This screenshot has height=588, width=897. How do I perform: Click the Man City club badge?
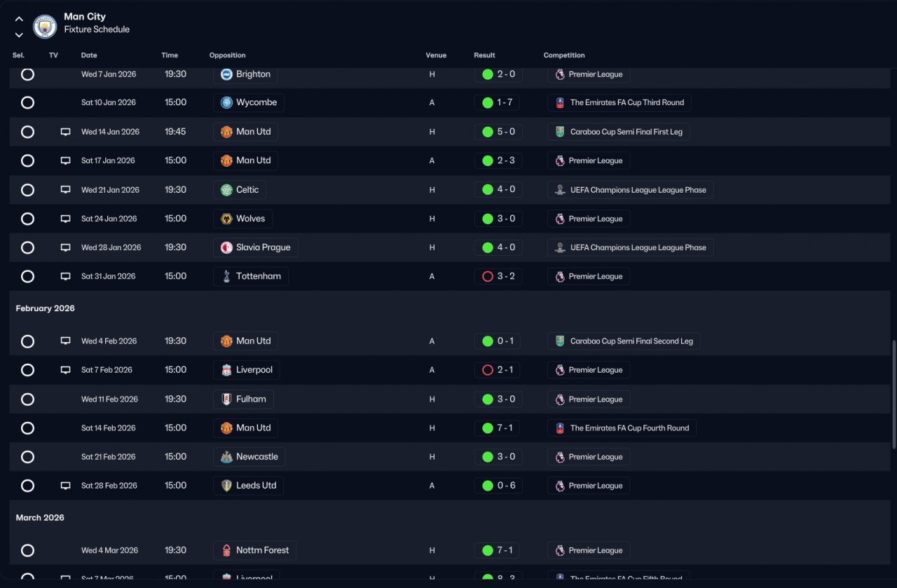click(x=45, y=27)
